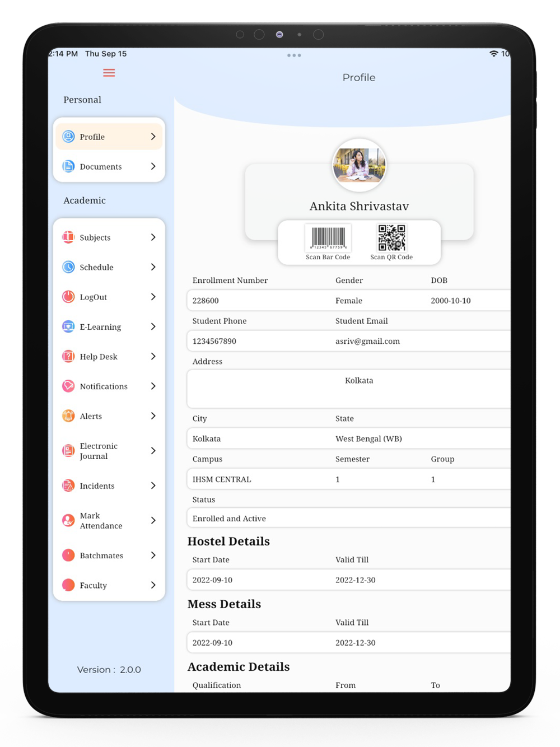Tap the Scan QR Code image
The image size is (560, 747).
(391, 238)
